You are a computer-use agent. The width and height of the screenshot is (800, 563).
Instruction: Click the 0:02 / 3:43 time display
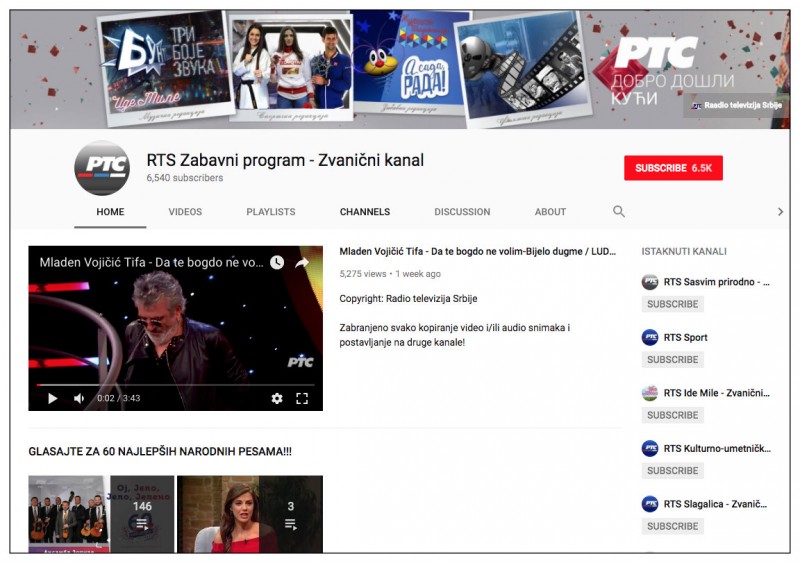tap(118, 398)
